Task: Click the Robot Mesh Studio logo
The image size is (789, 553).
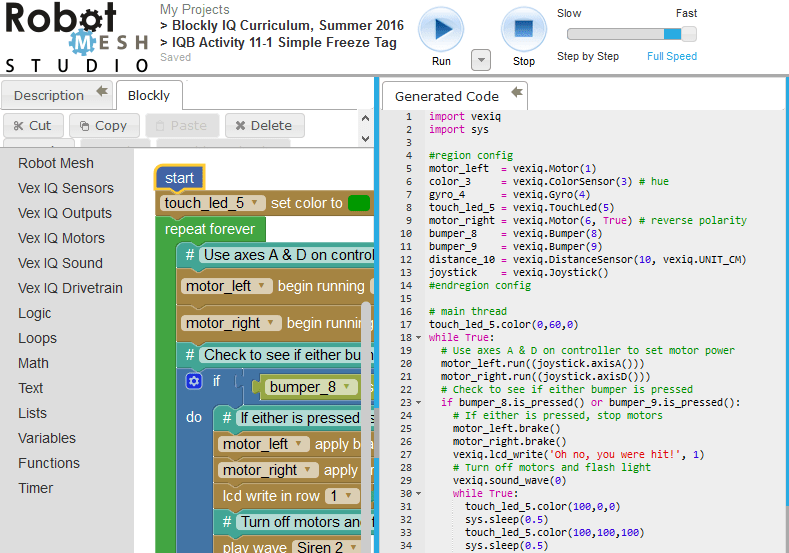Action: tap(75, 38)
